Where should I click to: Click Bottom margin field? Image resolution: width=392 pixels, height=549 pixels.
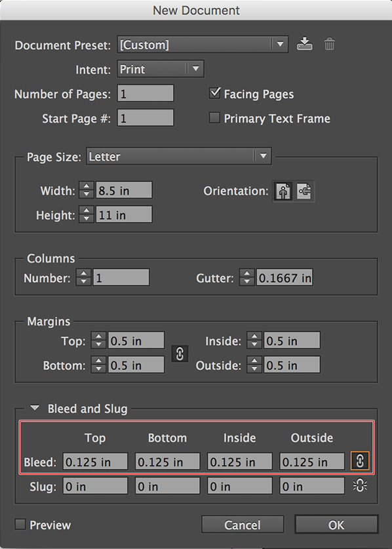pyautogui.click(x=136, y=365)
